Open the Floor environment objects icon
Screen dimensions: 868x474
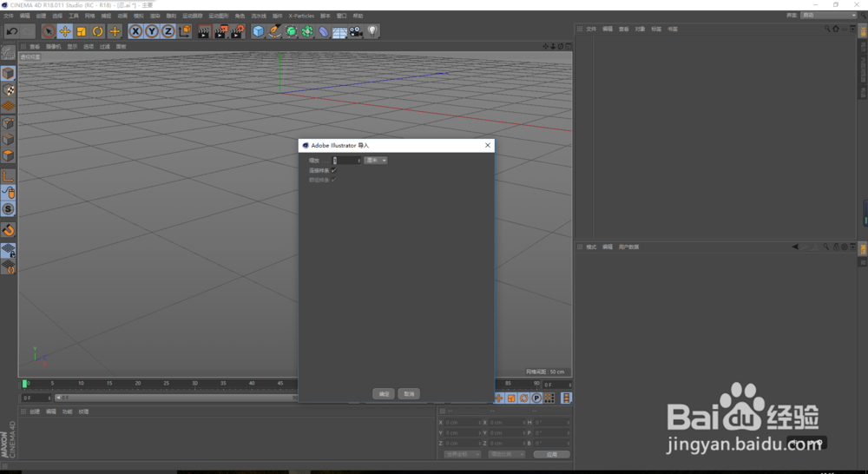340,31
